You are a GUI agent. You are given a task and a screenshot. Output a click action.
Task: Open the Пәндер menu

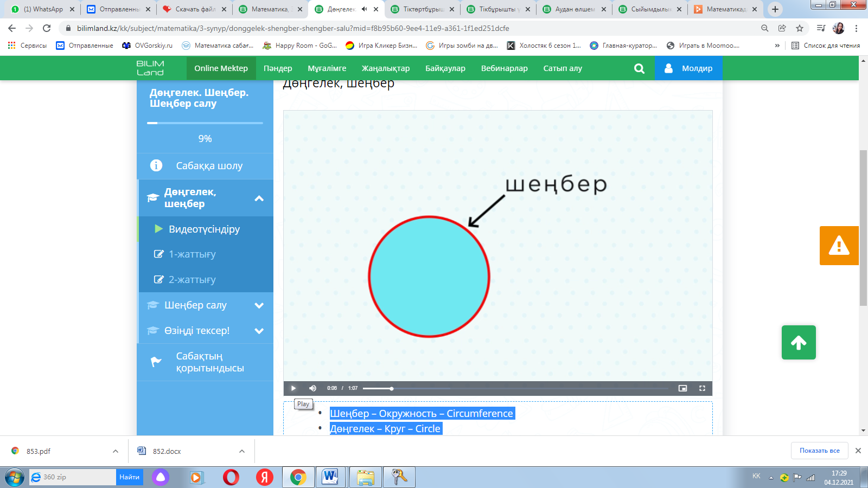tap(278, 68)
